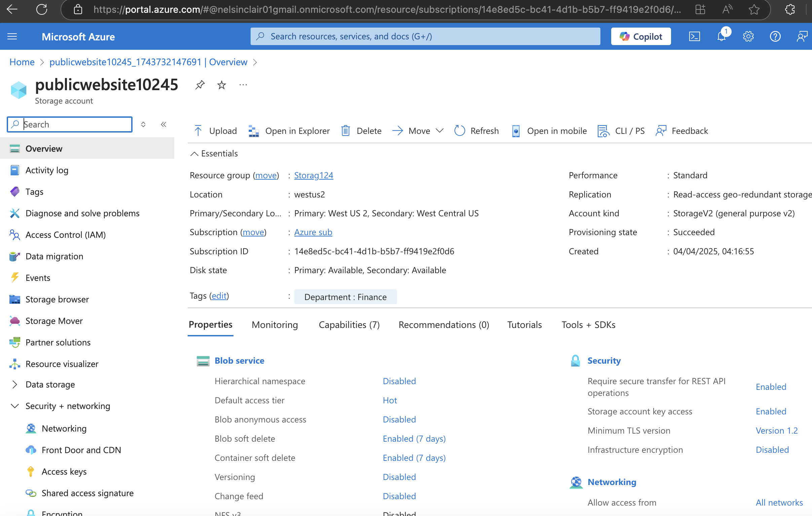This screenshot has height=516, width=812.
Task: Click the Upload toolbar button
Action: 216,131
